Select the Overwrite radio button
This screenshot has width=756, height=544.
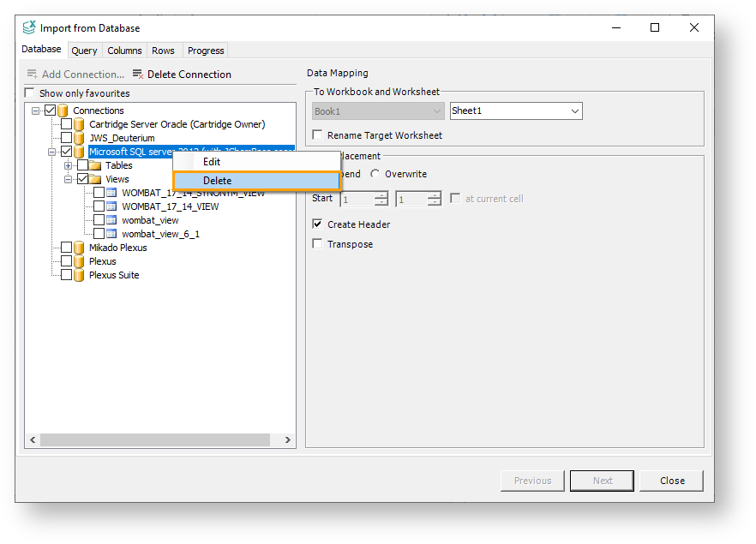pos(375,174)
